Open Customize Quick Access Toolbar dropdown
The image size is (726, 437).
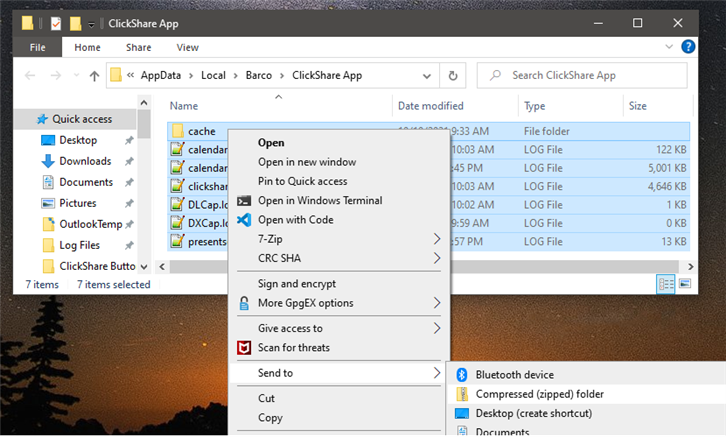point(92,23)
